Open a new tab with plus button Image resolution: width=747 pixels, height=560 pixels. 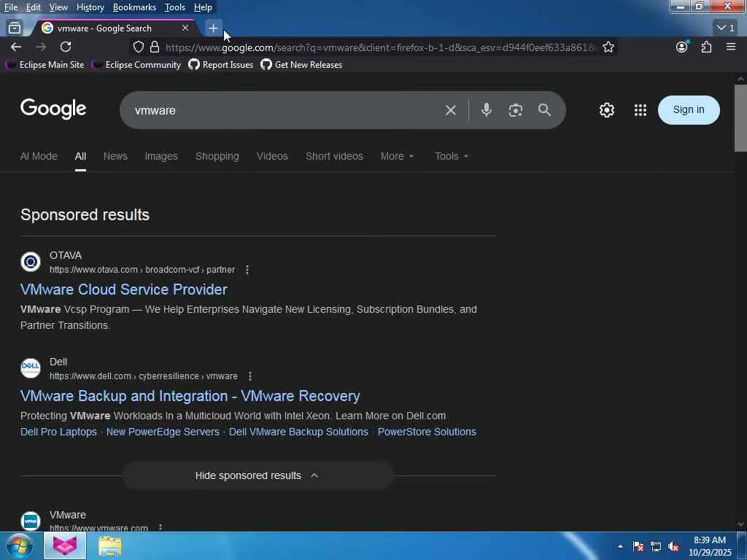pos(213,28)
